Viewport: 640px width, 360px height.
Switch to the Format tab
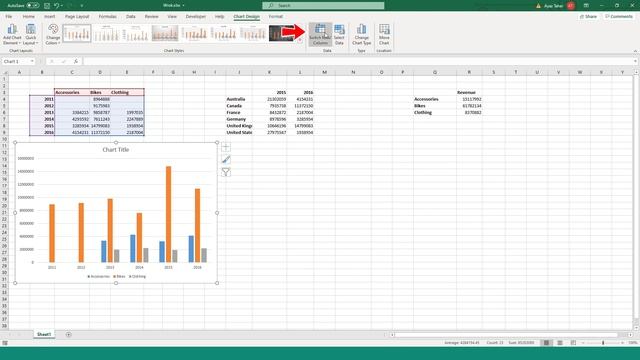pyautogui.click(x=276, y=16)
